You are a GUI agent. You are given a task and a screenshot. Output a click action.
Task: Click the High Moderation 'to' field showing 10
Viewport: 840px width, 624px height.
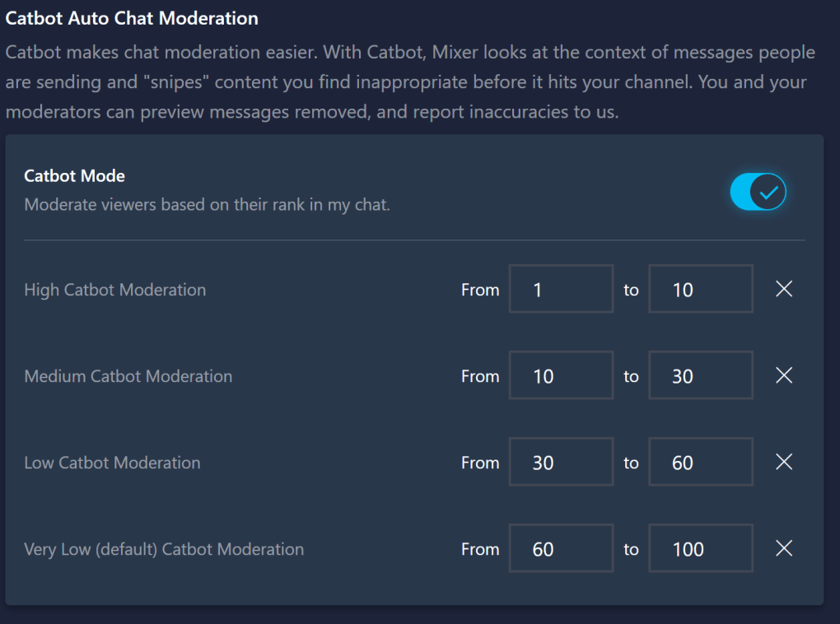click(x=701, y=289)
